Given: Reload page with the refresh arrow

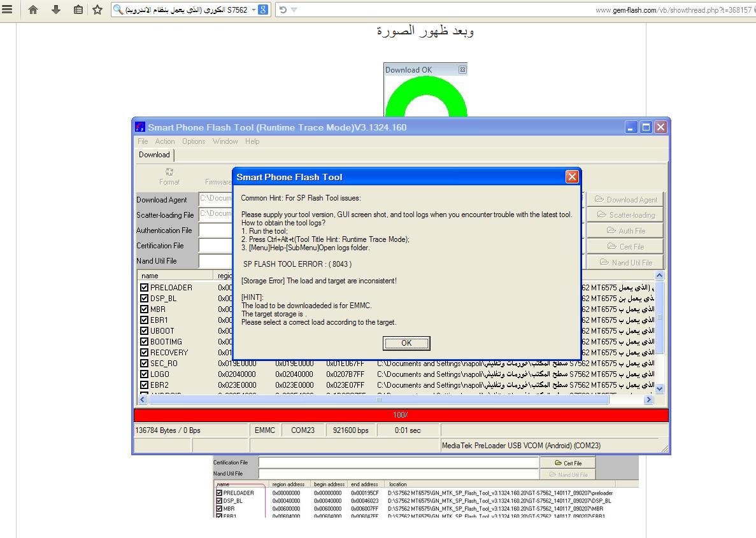Looking at the screenshot, I should [x=283, y=10].
